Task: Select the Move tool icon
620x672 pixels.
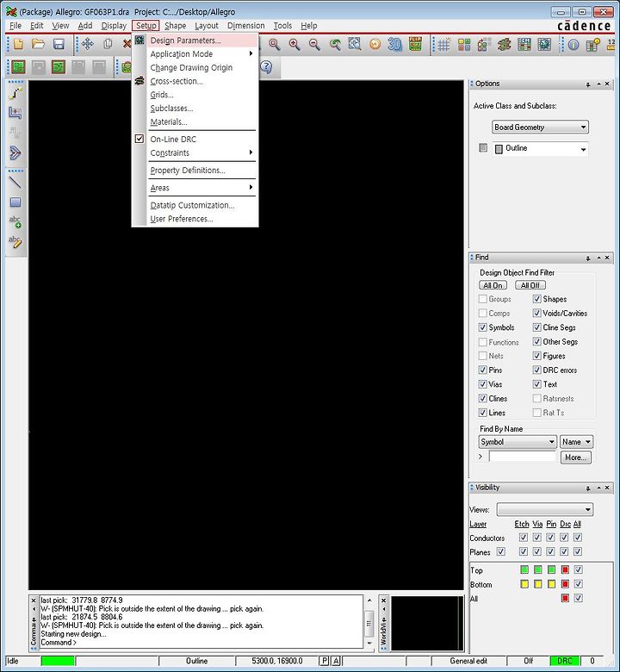Action: coord(88,44)
